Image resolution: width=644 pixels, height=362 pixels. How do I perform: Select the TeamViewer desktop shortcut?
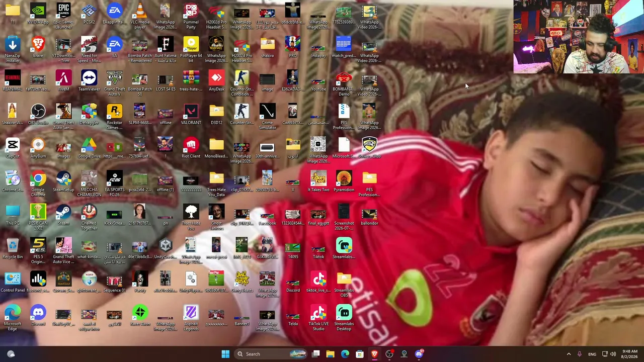tap(89, 81)
